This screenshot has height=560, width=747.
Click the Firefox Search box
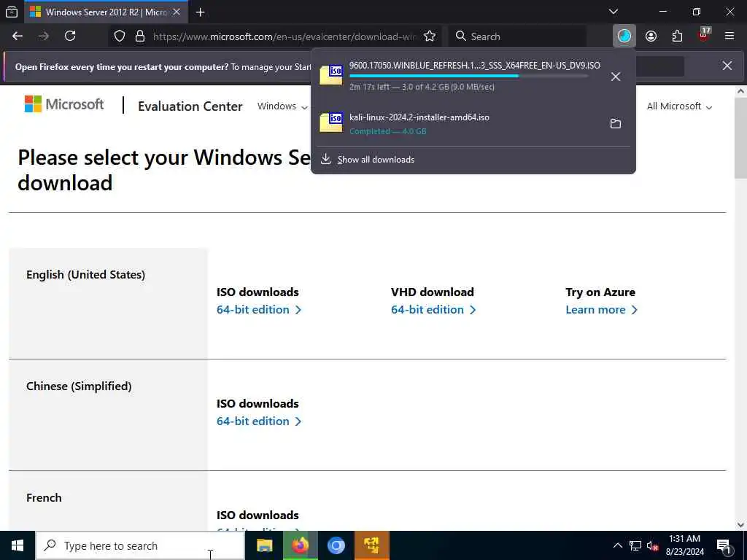click(517, 36)
